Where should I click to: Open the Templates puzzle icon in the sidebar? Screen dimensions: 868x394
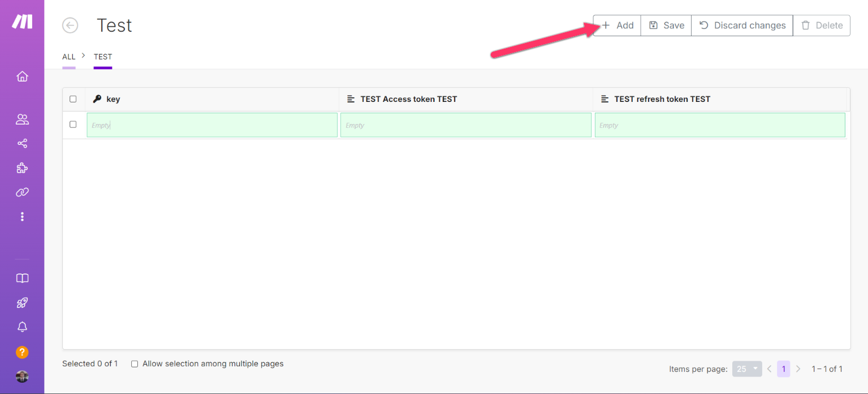click(x=22, y=168)
